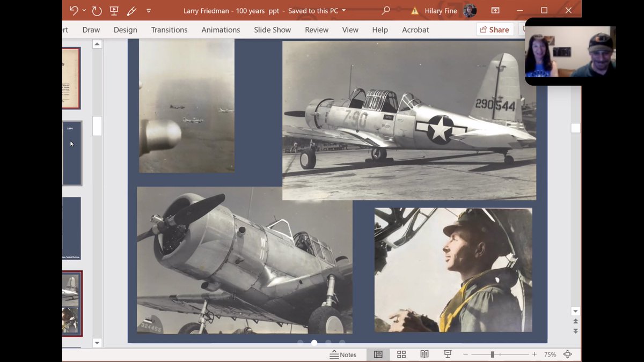Go to next slide double-arrow button
644x362 pixels.
tap(575, 331)
